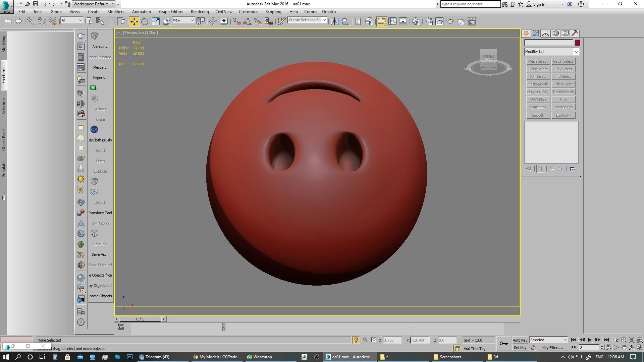644x362 pixels.
Task: Click the TurboSmooth modifier button
Action: coord(563,92)
